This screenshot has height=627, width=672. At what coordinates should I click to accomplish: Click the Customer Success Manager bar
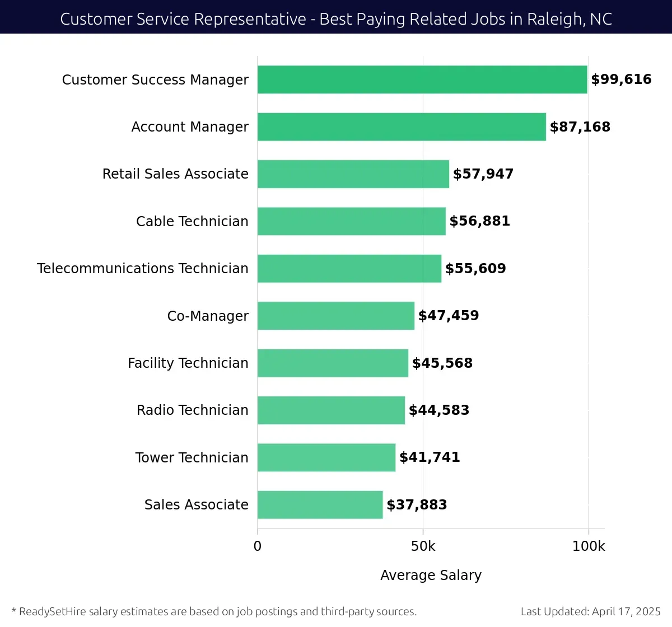click(x=422, y=79)
